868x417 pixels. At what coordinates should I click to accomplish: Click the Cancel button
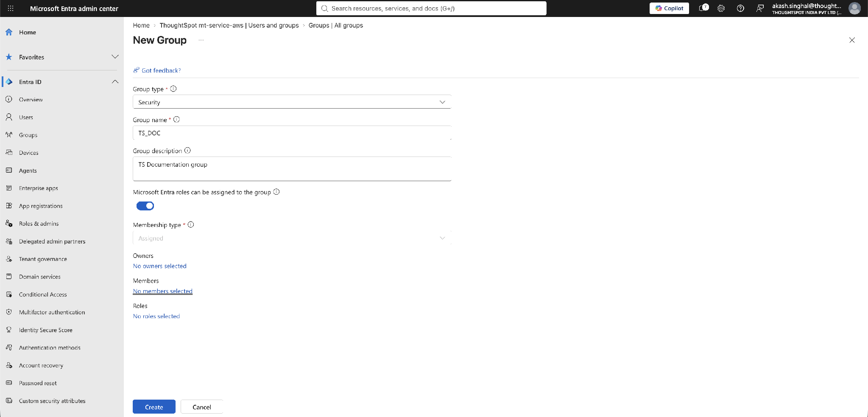(x=202, y=407)
